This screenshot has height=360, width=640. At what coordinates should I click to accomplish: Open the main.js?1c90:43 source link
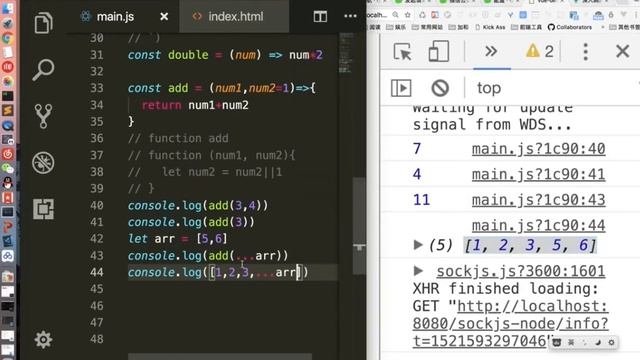[538, 200]
